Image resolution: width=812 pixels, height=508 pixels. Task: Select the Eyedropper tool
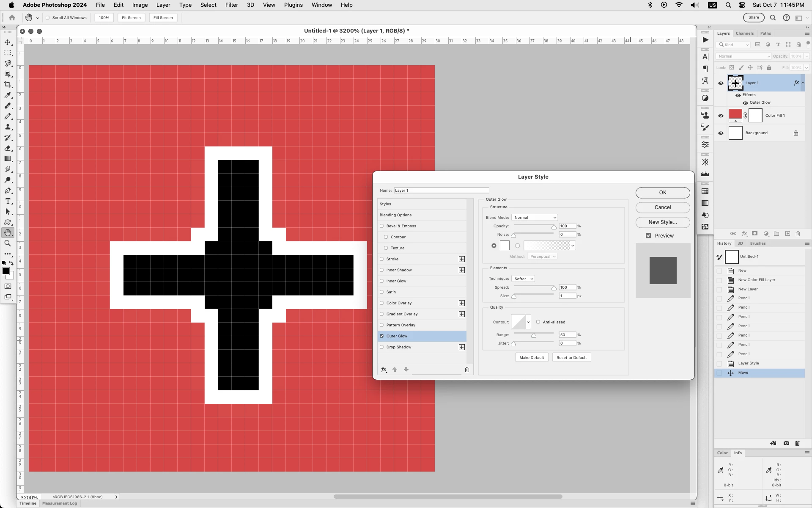pyautogui.click(x=8, y=95)
